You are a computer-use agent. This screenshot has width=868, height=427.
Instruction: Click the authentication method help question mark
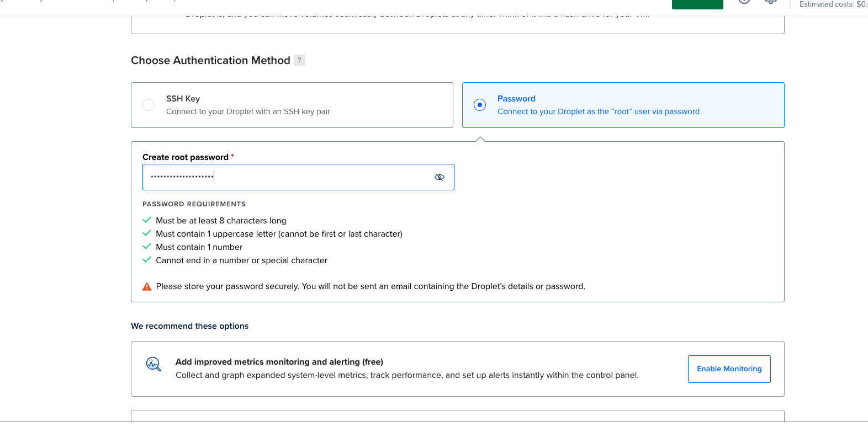point(299,61)
